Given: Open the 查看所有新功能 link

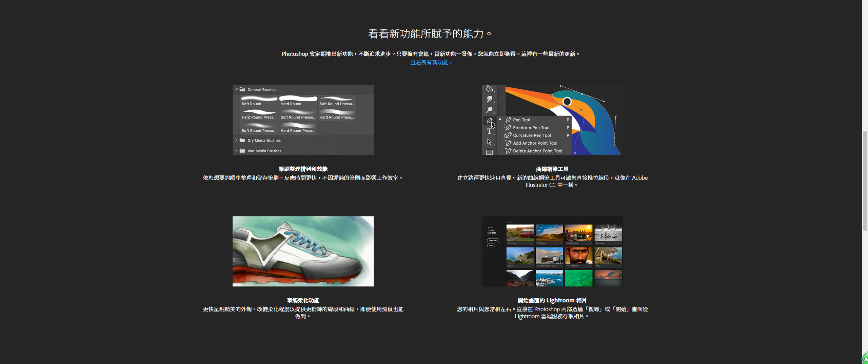Looking at the screenshot, I should click(x=431, y=63).
